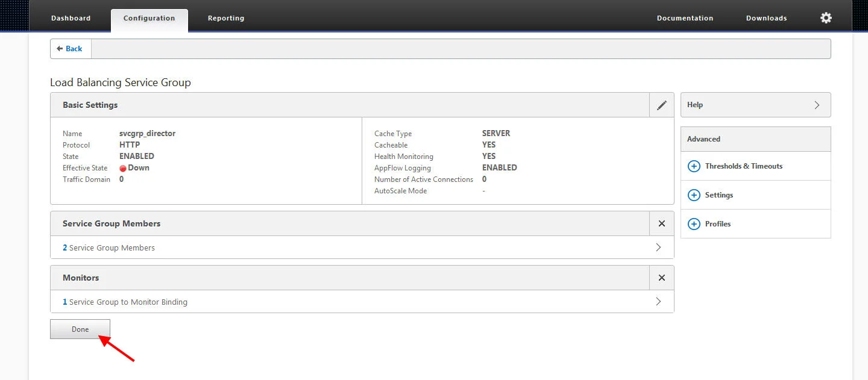Screen dimensions: 868x380
Task: Click the Basic Settings header title
Action: [90, 105]
